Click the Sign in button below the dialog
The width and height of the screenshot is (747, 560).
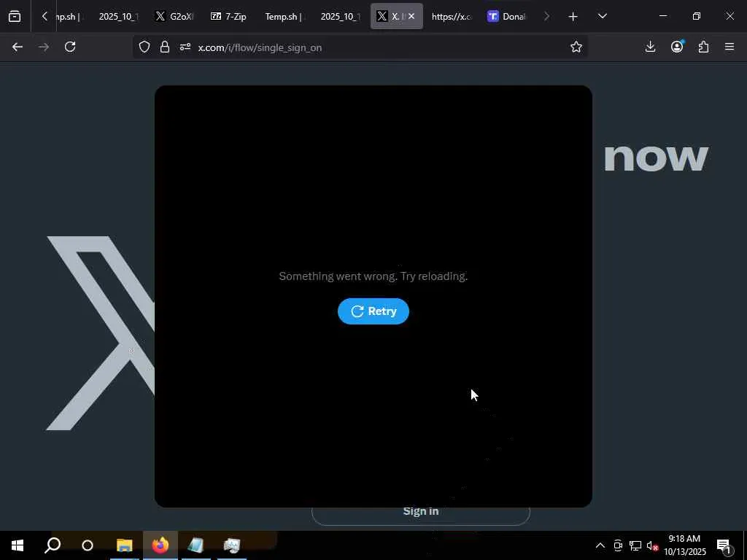[421, 512]
